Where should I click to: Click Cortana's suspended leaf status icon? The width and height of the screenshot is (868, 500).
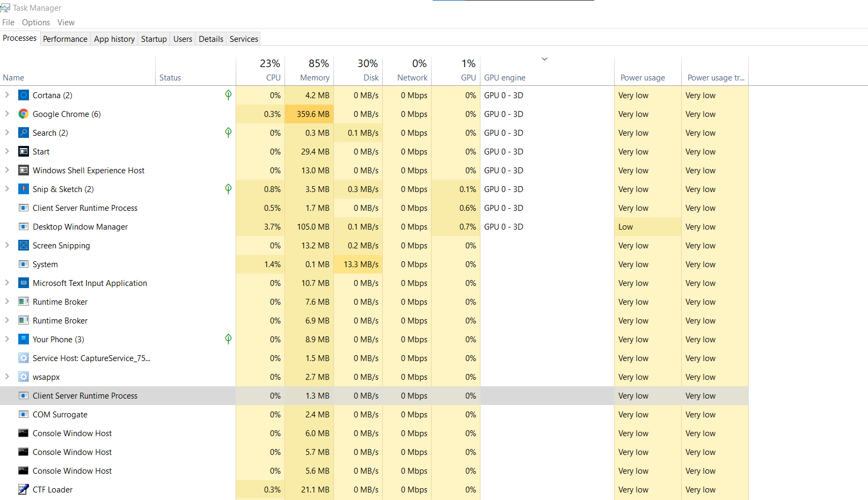point(228,95)
